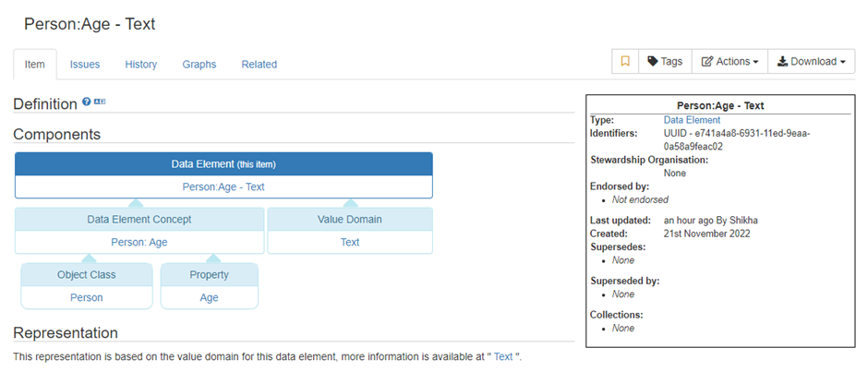
Task: Click the Person: Age concept link
Action: (139, 243)
